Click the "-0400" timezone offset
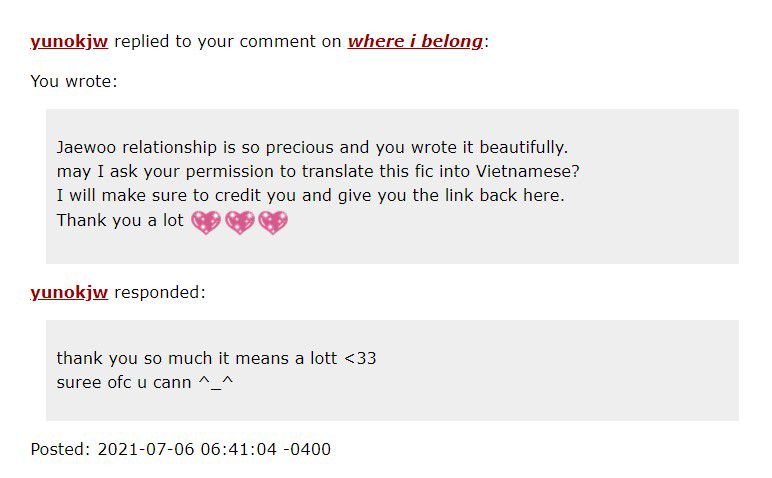This screenshot has width=772, height=478. pyautogui.click(x=307, y=449)
